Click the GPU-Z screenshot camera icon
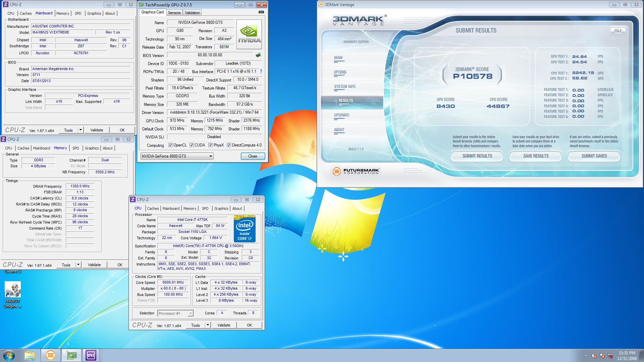Image resolution: width=644 pixels, height=362 pixels. tap(261, 12)
